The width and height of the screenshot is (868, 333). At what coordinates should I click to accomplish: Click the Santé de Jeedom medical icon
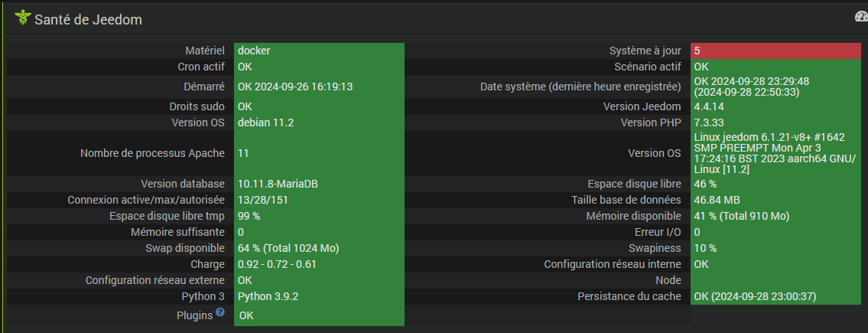[22, 18]
